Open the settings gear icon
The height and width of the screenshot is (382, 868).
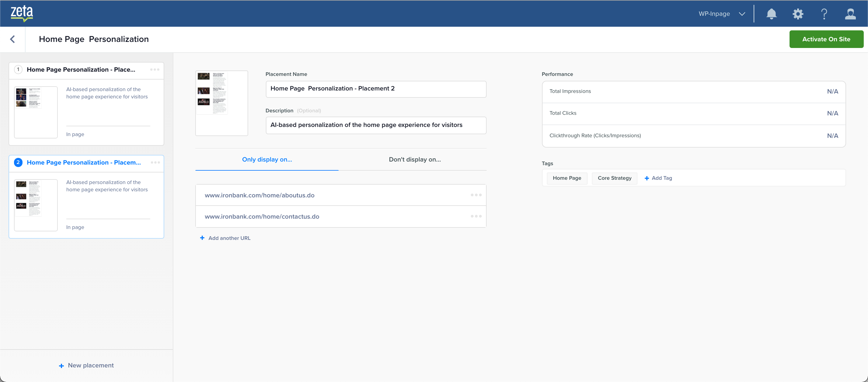[797, 14]
